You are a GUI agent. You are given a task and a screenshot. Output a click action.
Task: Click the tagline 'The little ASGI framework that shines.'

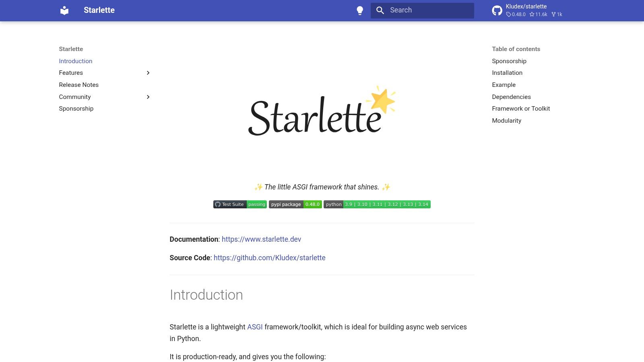click(x=322, y=187)
